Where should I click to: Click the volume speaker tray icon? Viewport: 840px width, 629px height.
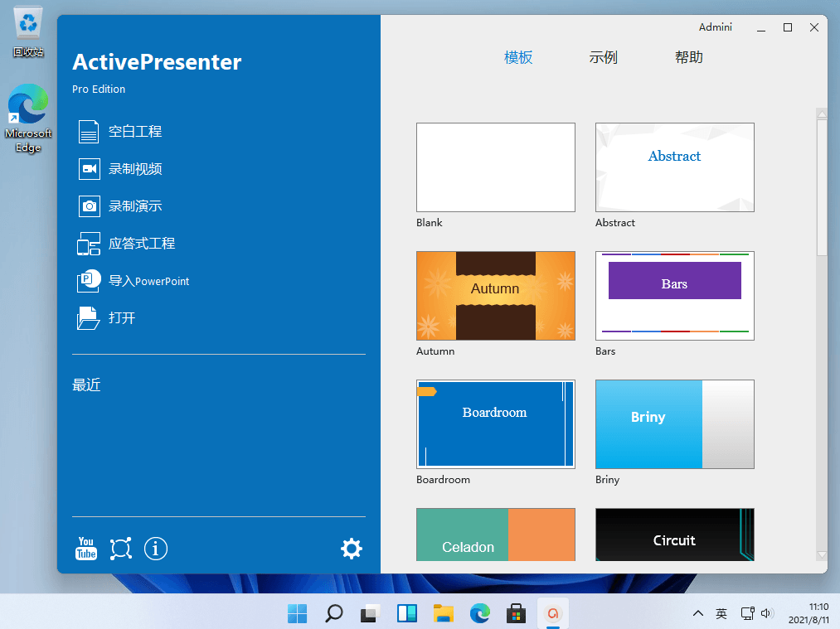[x=767, y=613]
